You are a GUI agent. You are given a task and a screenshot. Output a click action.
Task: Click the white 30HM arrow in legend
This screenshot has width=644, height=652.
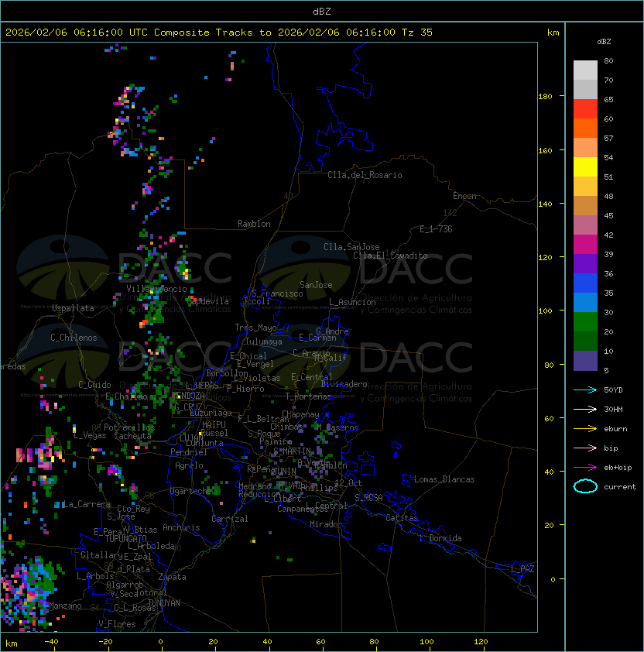(x=585, y=409)
